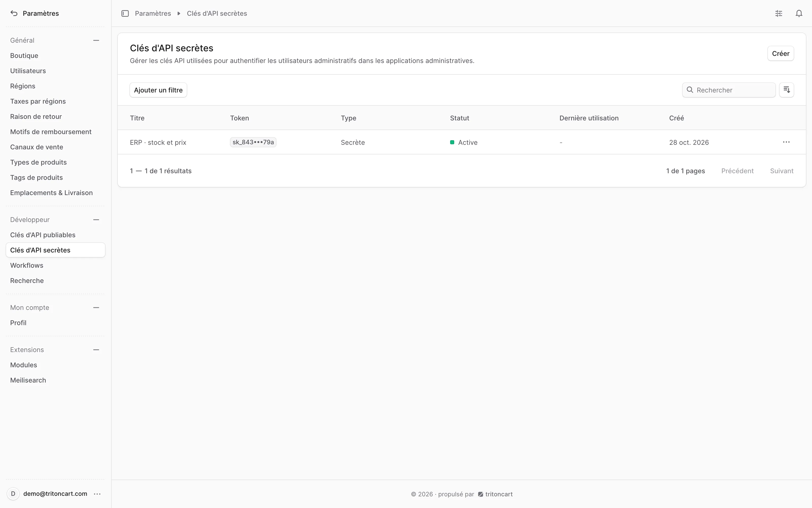Click the Précédent pagination button
Image resolution: width=812 pixels, height=508 pixels.
pyautogui.click(x=737, y=171)
